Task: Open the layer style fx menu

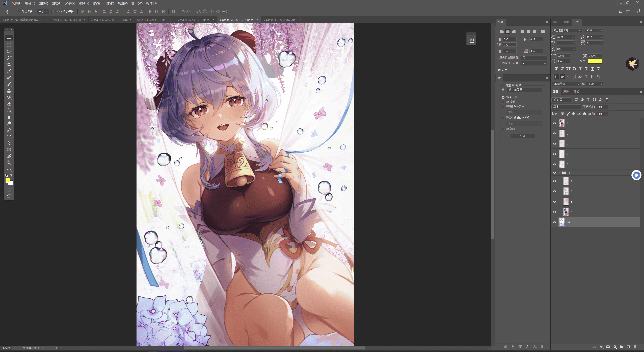Action: click(x=601, y=347)
